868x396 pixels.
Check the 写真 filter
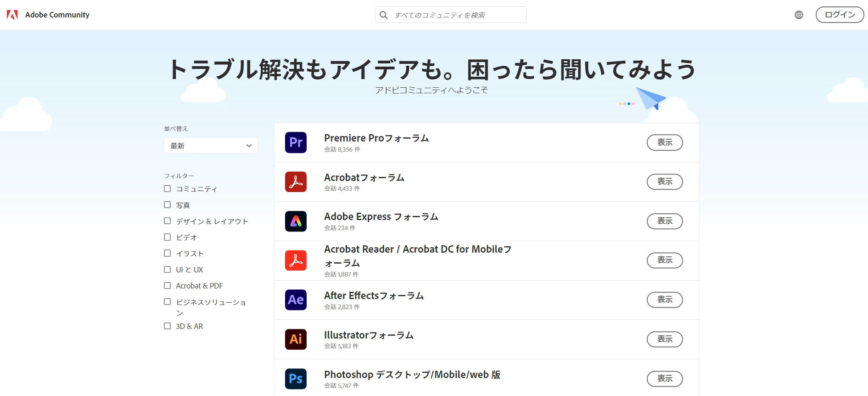click(168, 205)
